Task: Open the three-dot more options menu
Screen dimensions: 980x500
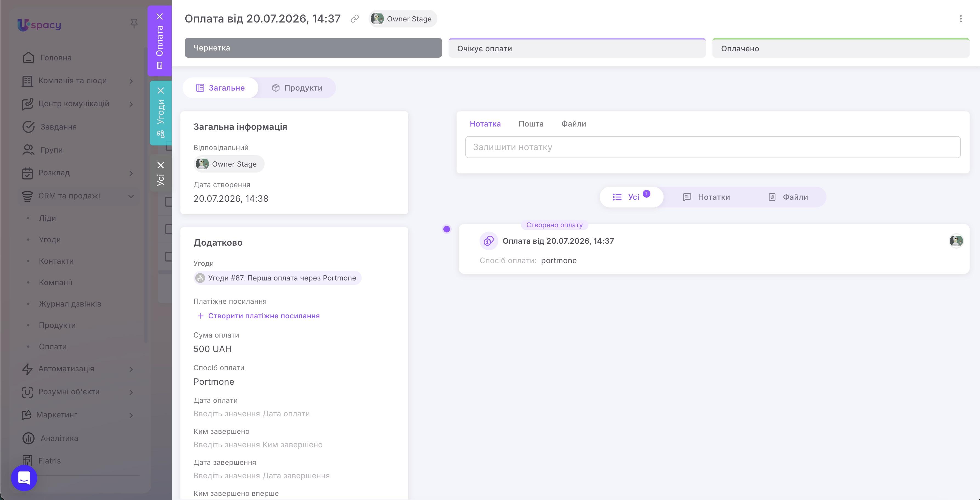Action: [961, 19]
